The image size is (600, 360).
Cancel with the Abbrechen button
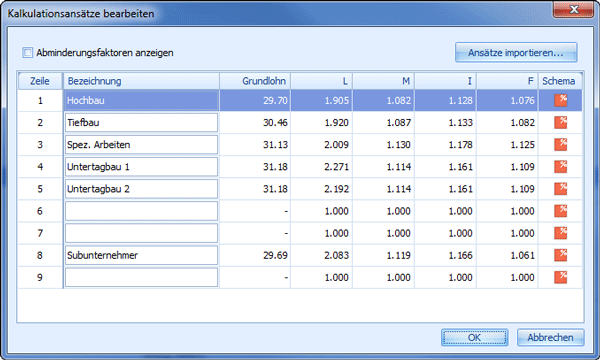550,337
